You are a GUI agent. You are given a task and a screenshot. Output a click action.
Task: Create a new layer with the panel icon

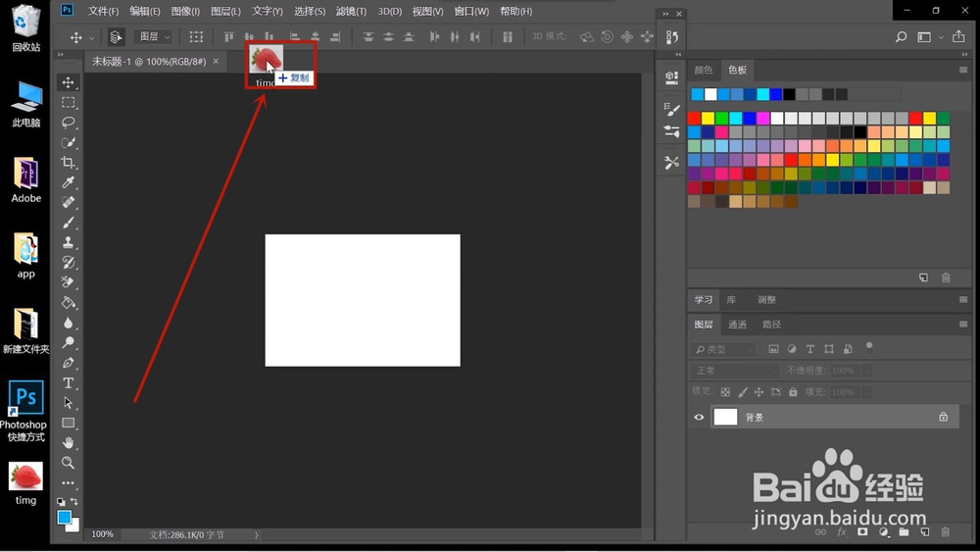pyautogui.click(x=925, y=532)
